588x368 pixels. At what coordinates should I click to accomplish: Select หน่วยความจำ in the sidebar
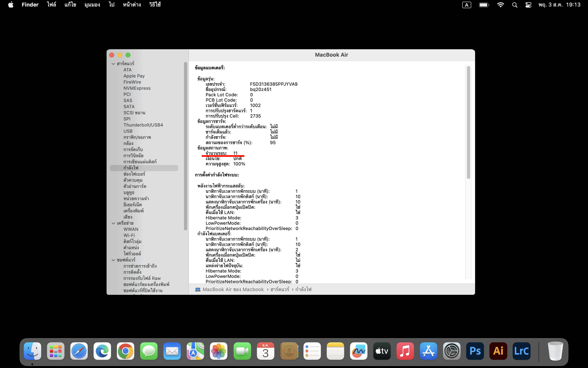pos(136,199)
